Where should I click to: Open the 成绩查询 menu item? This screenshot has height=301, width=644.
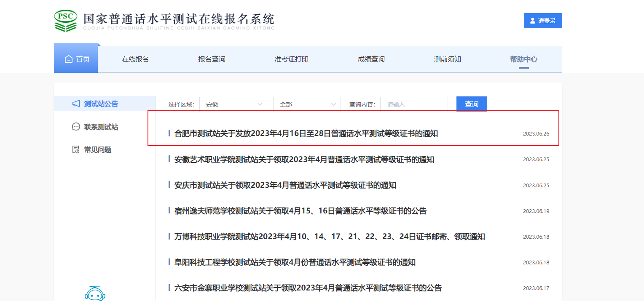pyautogui.click(x=371, y=59)
